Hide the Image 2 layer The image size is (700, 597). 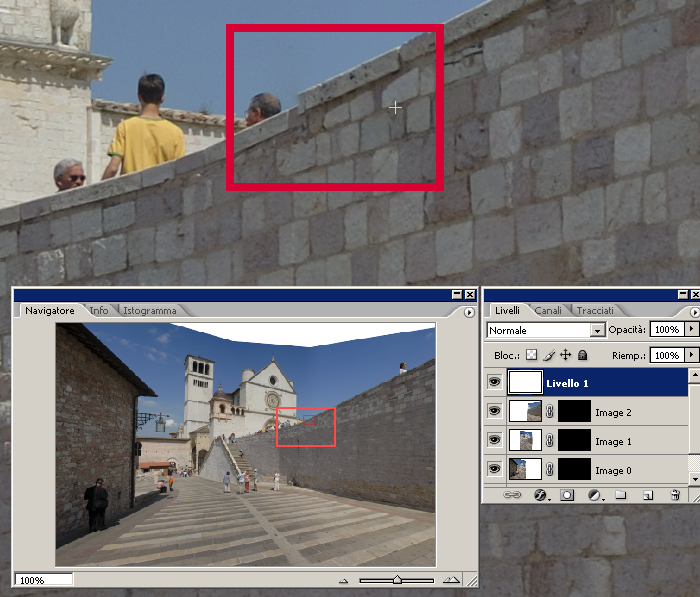tap(495, 411)
